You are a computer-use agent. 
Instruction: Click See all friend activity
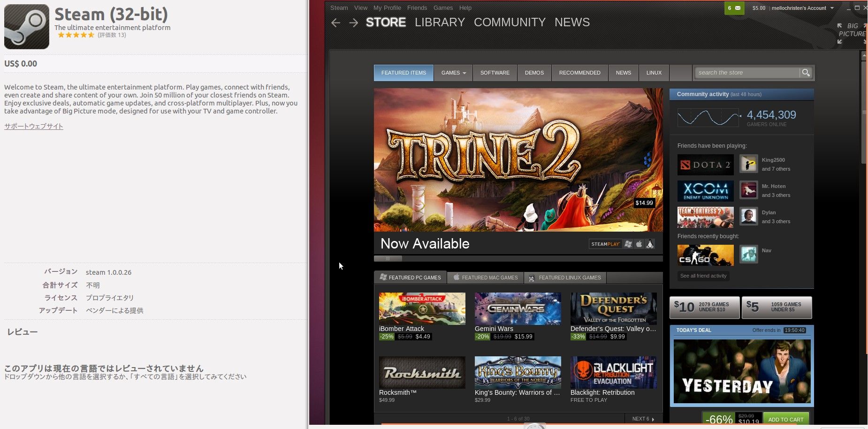pos(703,276)
